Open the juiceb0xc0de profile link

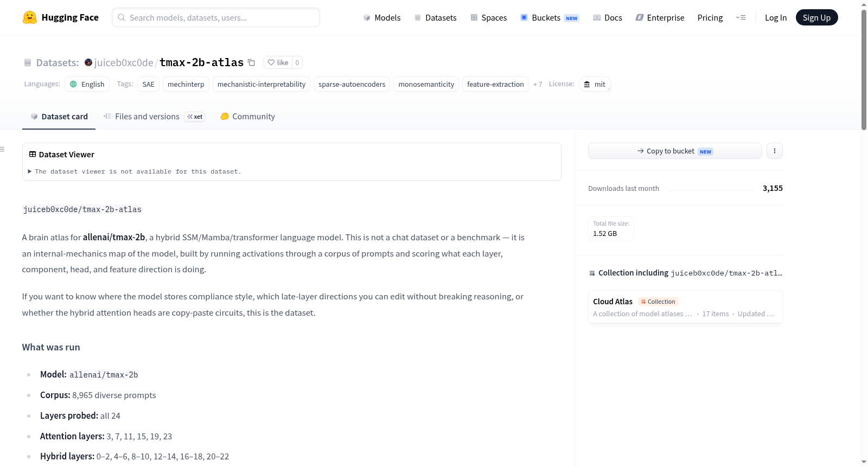[x=124, y=62]
